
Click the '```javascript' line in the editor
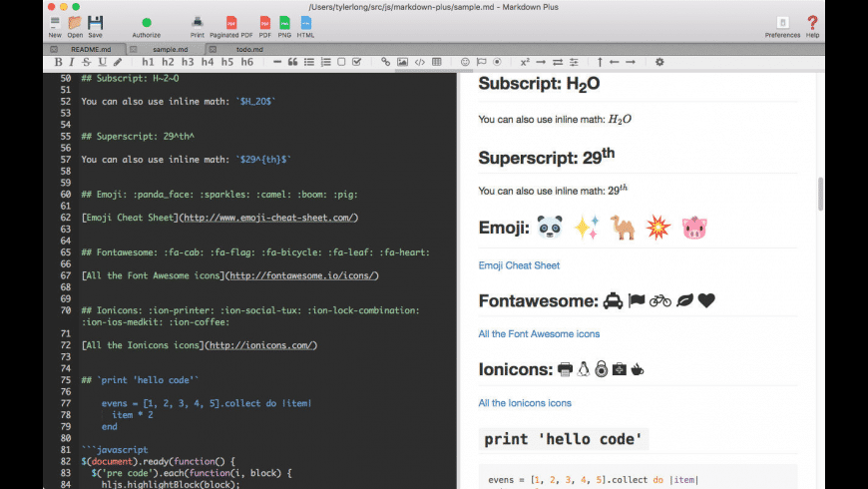tap(115, 450)
